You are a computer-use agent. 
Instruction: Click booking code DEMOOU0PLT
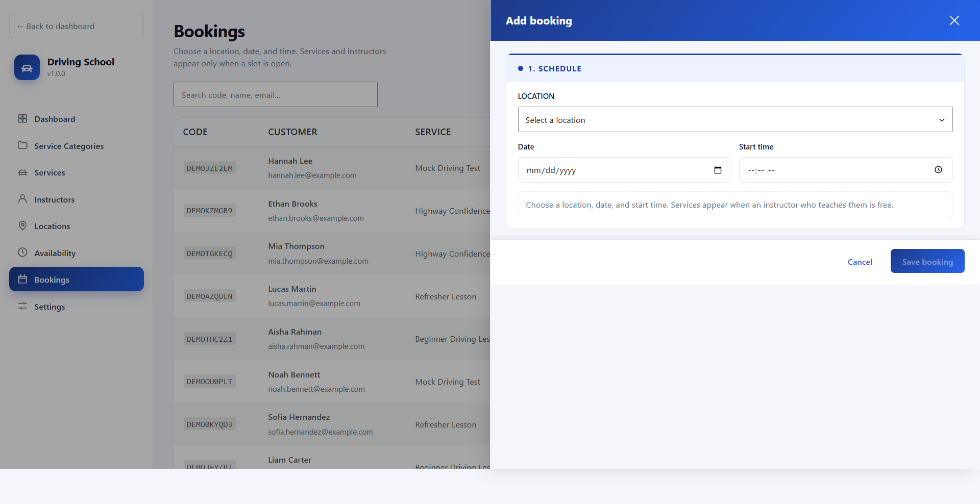pyautogui.click(x=210, y=382)
